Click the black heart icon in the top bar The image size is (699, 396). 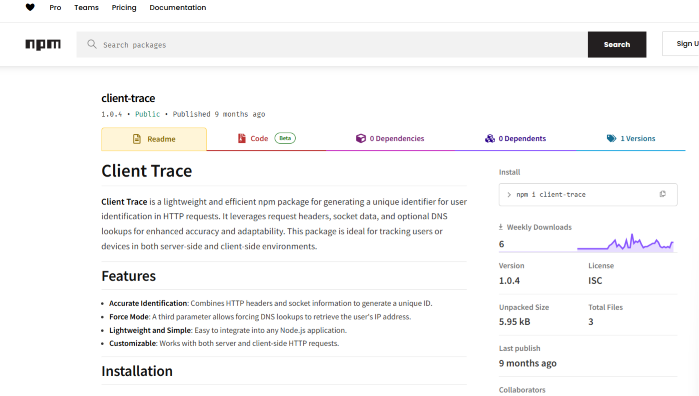(30, 7)
